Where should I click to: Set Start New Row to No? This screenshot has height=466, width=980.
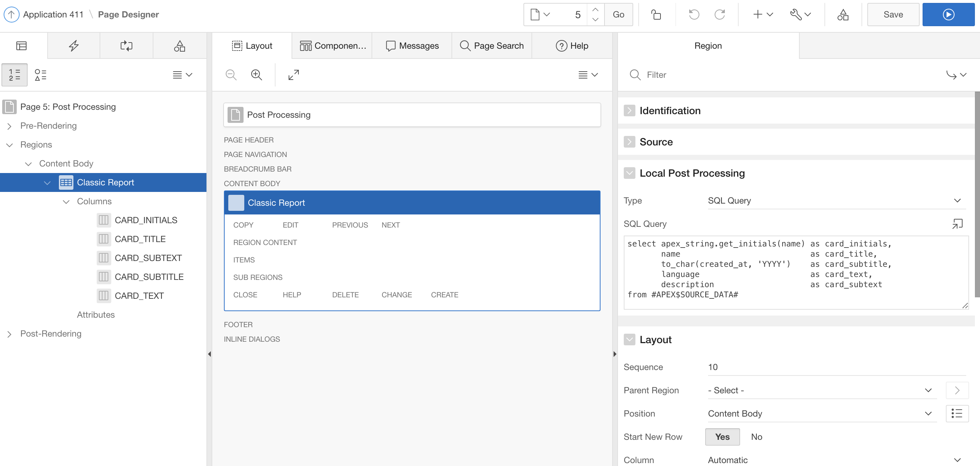tap(756, 437)
